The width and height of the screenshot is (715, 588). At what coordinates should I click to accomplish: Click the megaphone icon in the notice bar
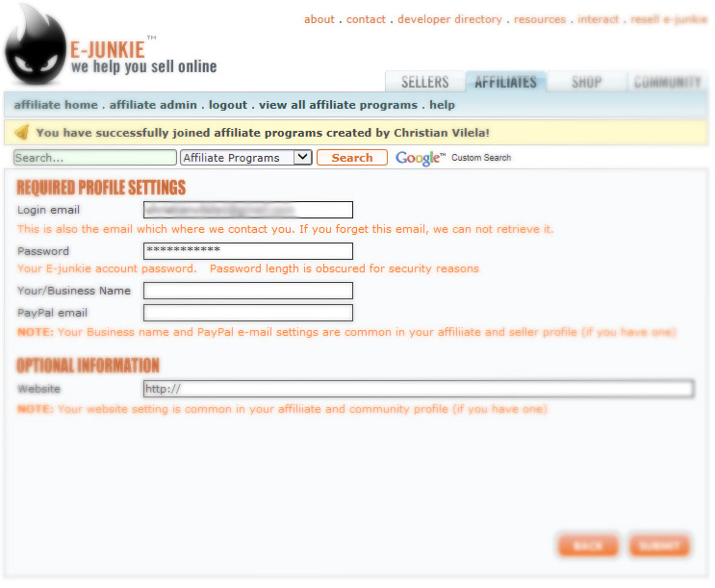pos(21,132)
